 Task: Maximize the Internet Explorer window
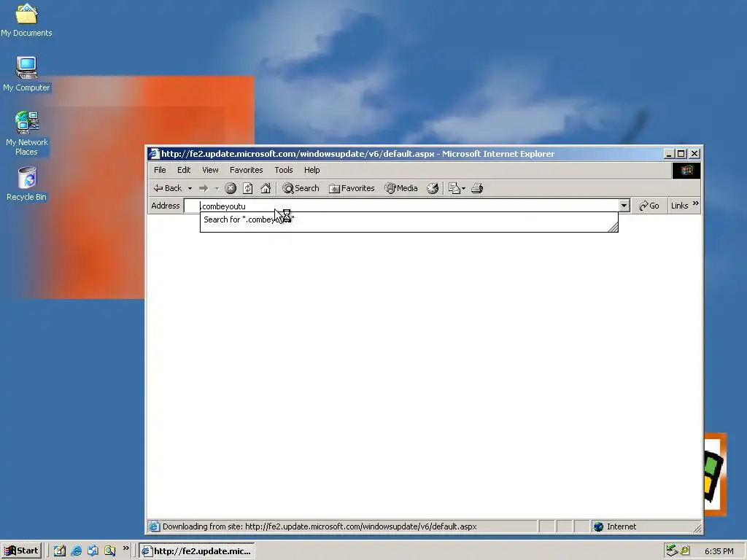tap(681, 154)
